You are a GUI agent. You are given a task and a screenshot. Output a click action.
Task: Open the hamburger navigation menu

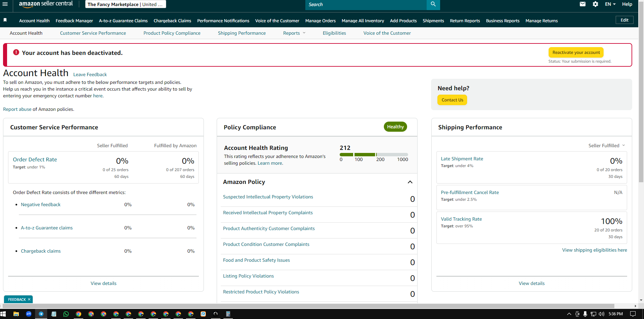[5, 4]
